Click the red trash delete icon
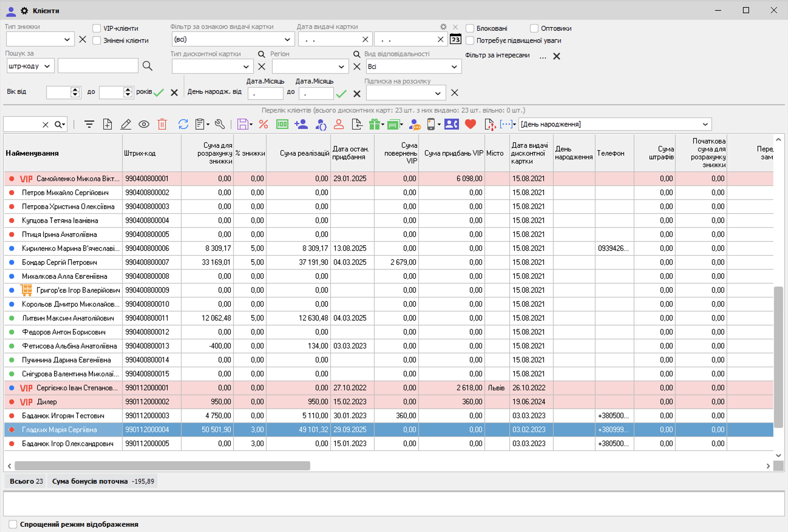The width and height of the screenshot is (788, 532). tap(162, 124)
